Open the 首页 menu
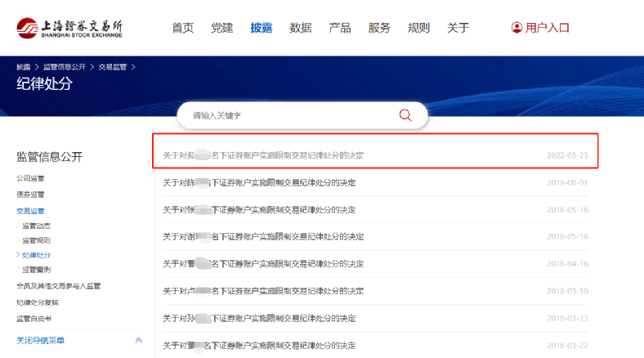The width and height of the screenshot is (644, 358). point(183,28)
